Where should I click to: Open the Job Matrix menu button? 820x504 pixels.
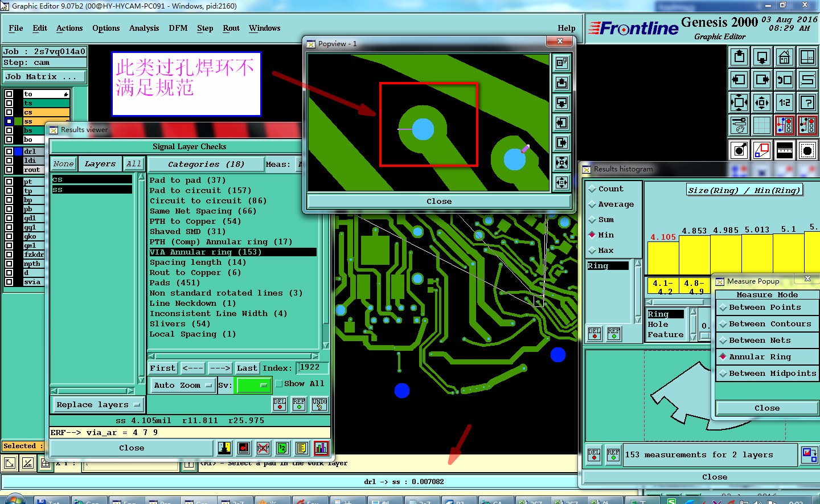(44, 76)
